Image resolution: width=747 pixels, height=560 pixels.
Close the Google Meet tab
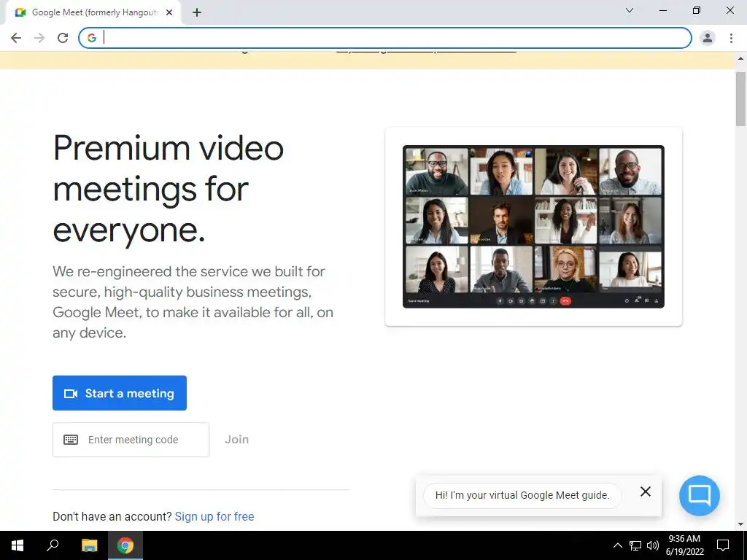(x=169, y=13)
